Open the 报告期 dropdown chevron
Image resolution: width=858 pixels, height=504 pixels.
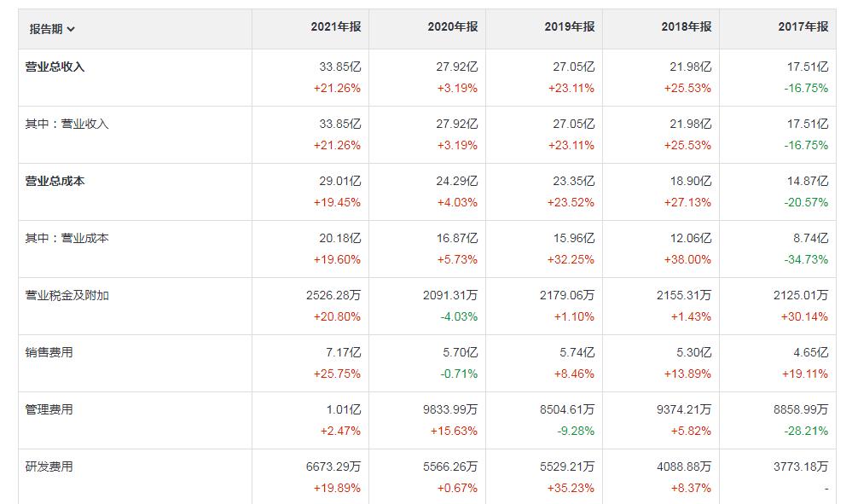(x=71, y=29)
